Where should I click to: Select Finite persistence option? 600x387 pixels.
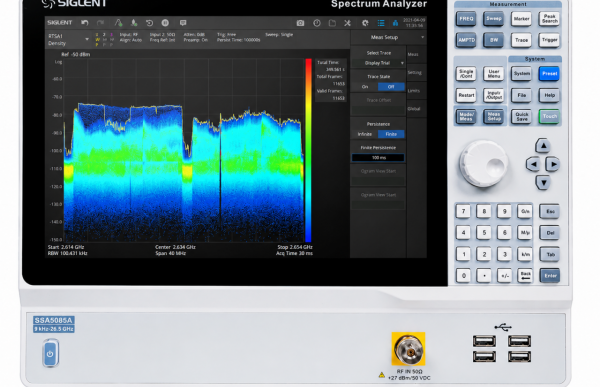[x=391, y=134]
